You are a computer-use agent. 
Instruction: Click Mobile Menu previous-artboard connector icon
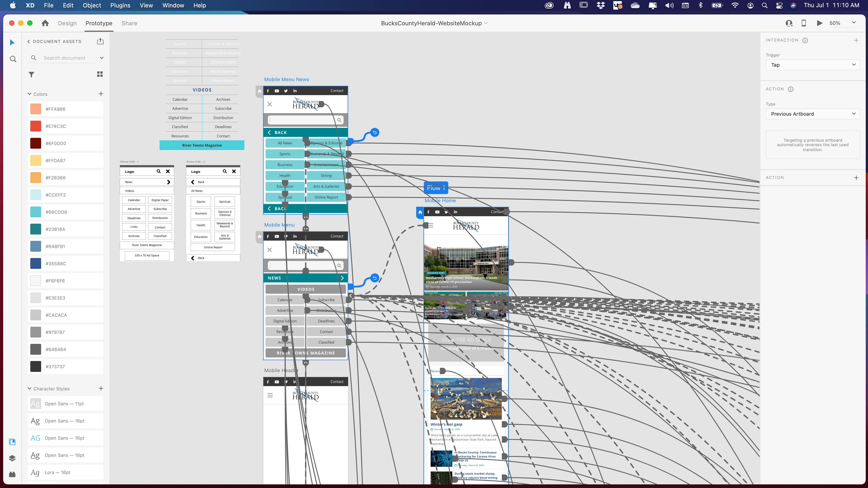tap(375, 278)
